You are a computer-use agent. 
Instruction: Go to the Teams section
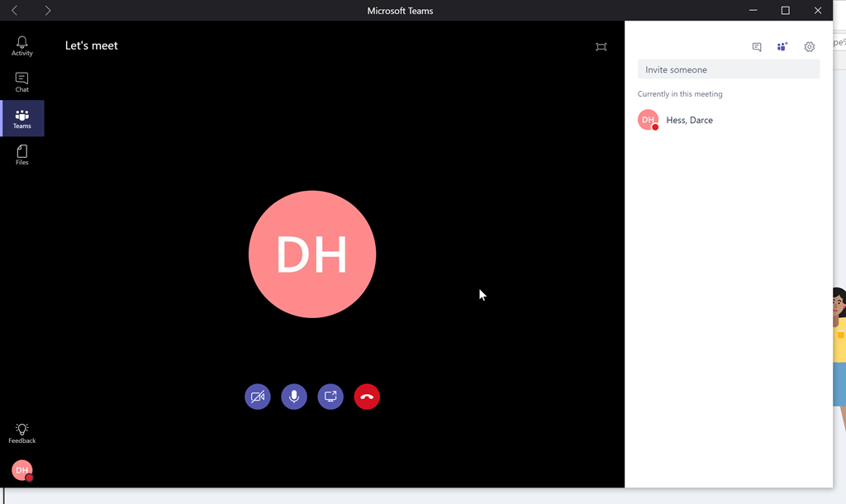pyautogui.click(x=22, y=119)
